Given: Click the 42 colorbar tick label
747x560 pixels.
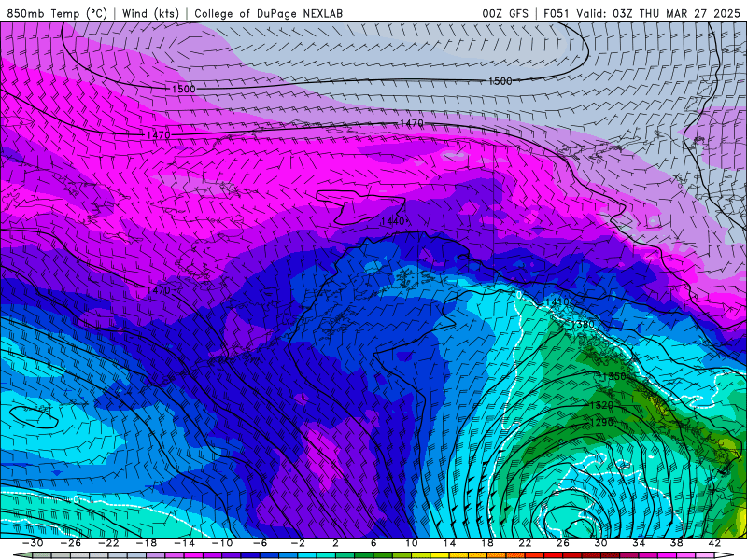Looking at the screenshot, I should click(714, 543).
